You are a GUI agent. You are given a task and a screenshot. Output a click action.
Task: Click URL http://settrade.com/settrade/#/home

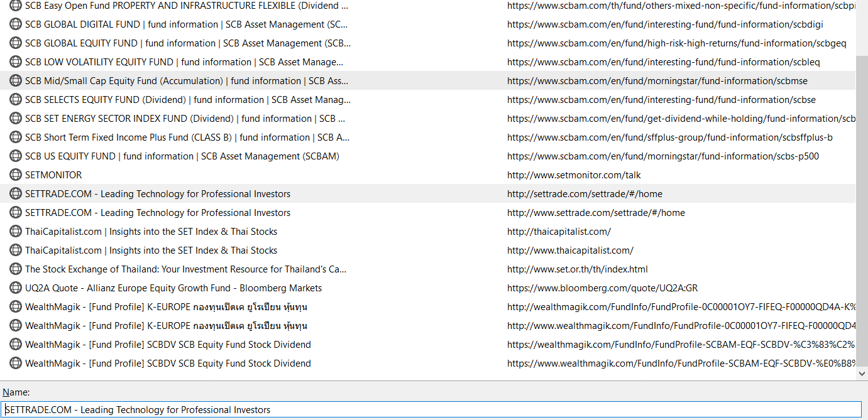pos(585,194)
